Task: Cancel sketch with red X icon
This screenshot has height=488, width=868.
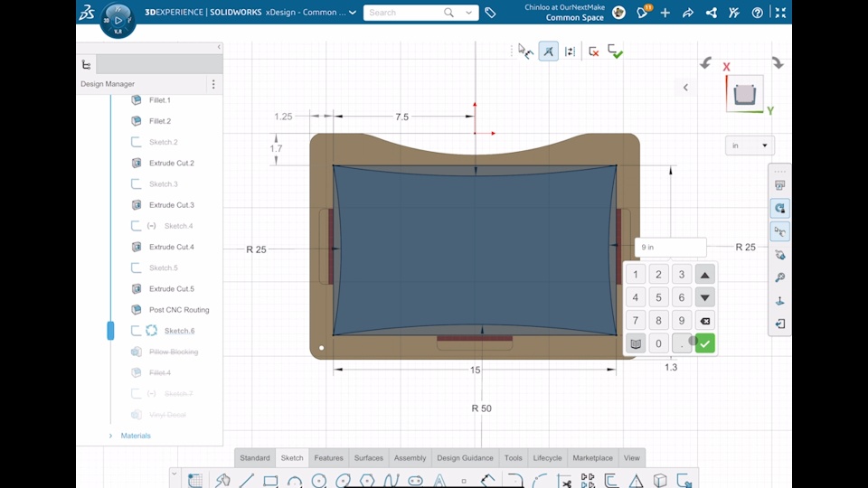Action: point(593,52)
